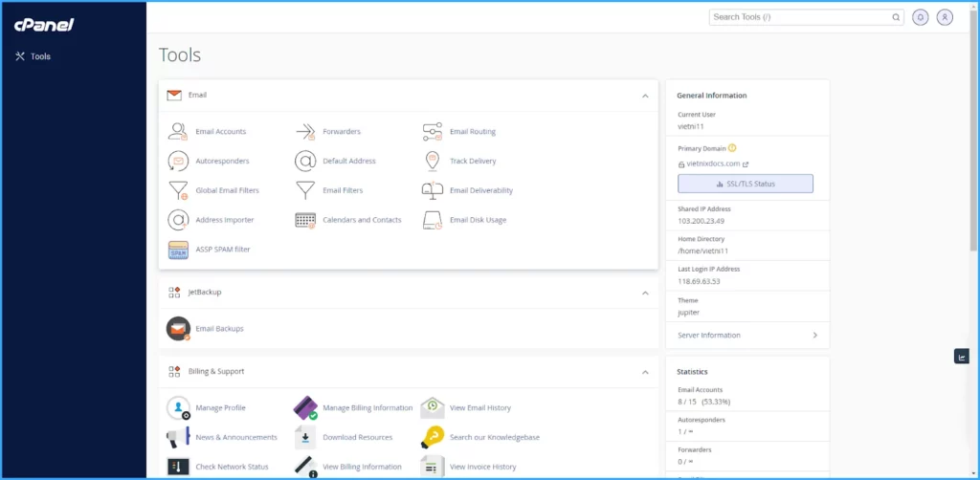Viewport: 980px width, 480px height.
Task: Open the Address Importer icon
Action: pos(178,220)
